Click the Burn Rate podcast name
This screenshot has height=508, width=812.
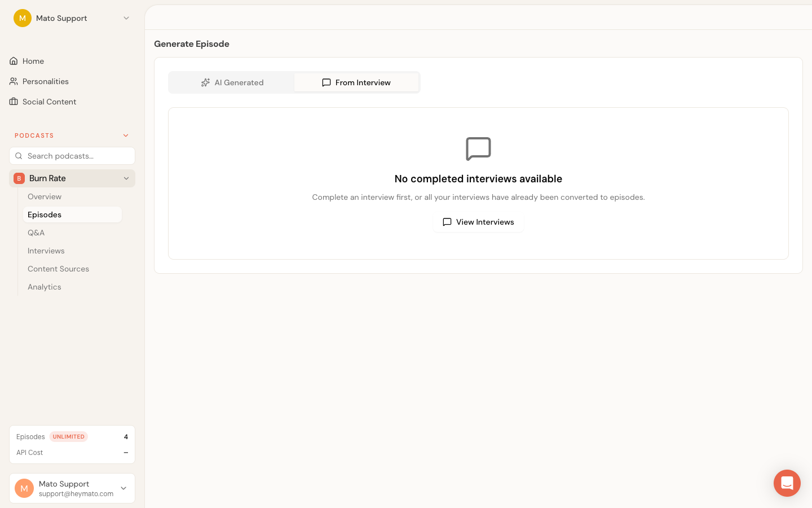click(x=47, y=178)
